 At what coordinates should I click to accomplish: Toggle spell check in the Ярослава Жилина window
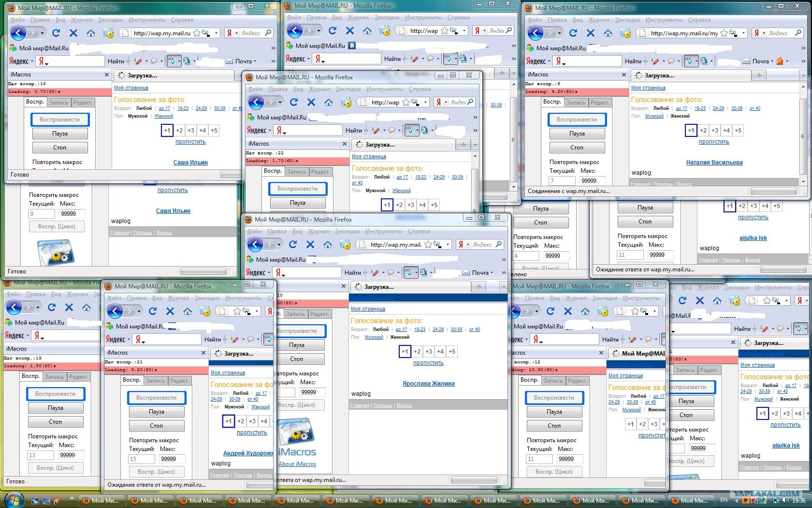[408, 272]
